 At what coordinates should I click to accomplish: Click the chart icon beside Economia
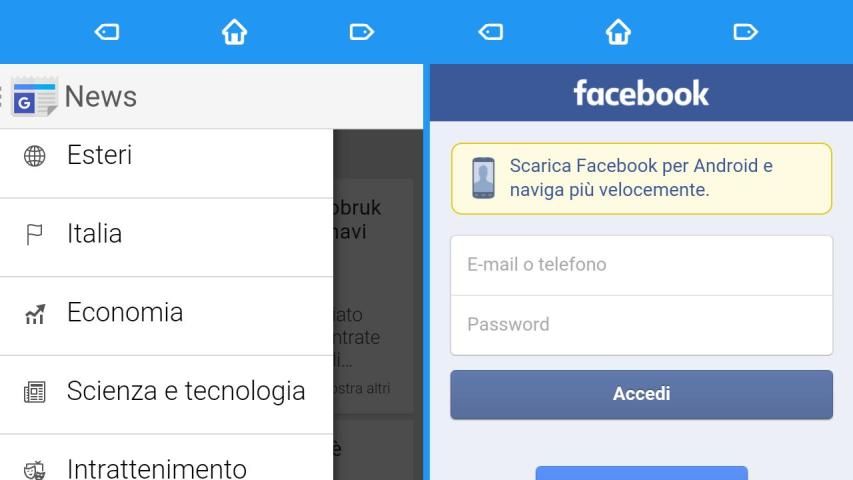(35, 314)
